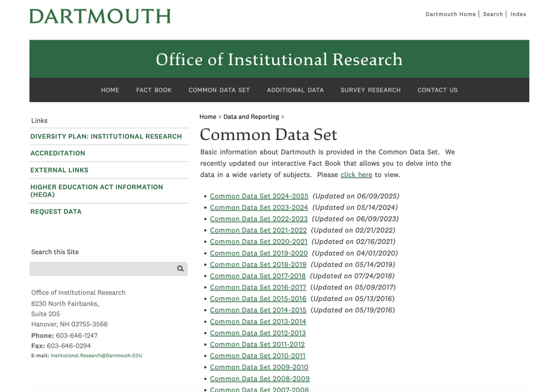Click Dartmouth Home link at top right
This screenshot has width=557, height=392.
(x=450, y=14)
